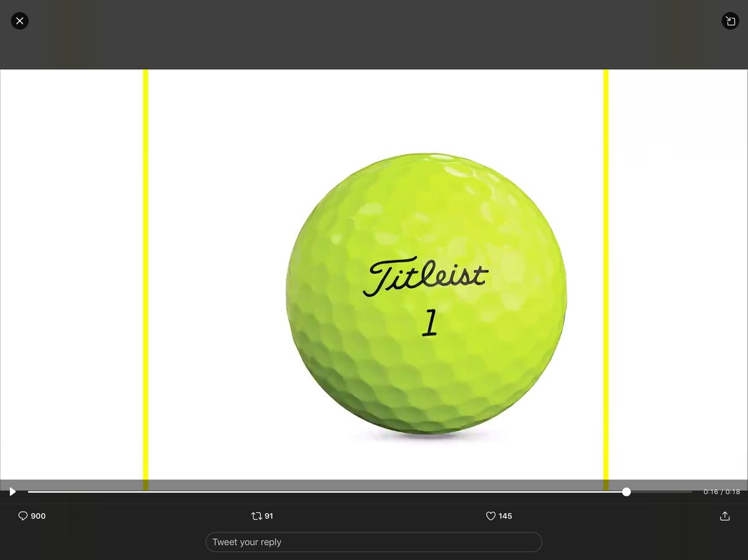This screenshot has height=560, width=748.
Task: Click the 0:16 / 0:18 time display
Action: [722, 491]
